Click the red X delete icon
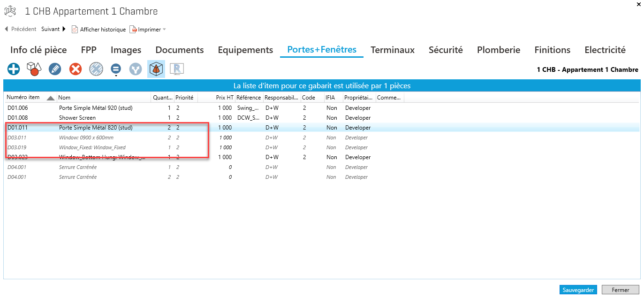The image size is (644, 299). pos(76,69)
